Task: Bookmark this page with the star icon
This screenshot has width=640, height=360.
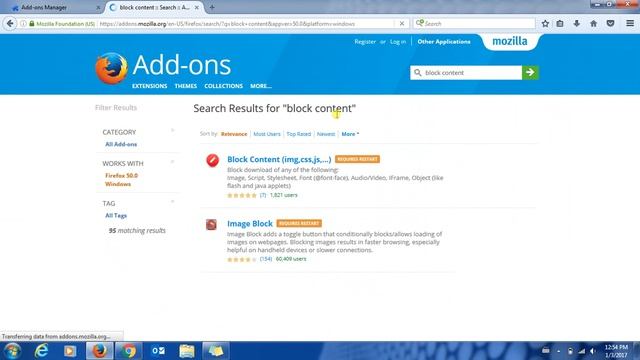Action: [x=545, y=24]
